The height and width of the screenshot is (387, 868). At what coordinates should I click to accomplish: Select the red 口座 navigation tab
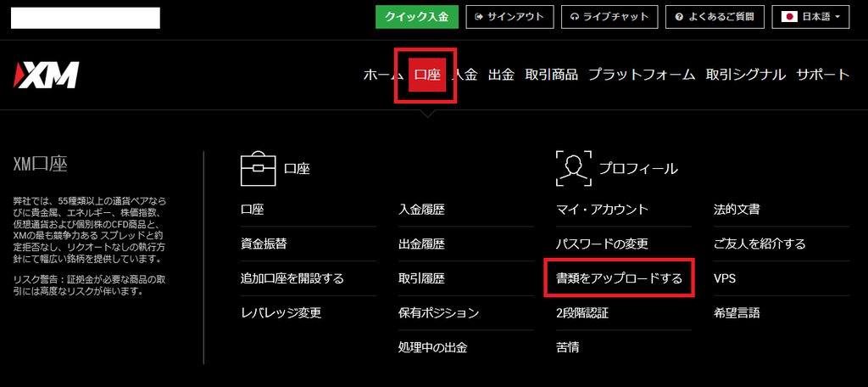pyautogui.click(x=427, y=75)
